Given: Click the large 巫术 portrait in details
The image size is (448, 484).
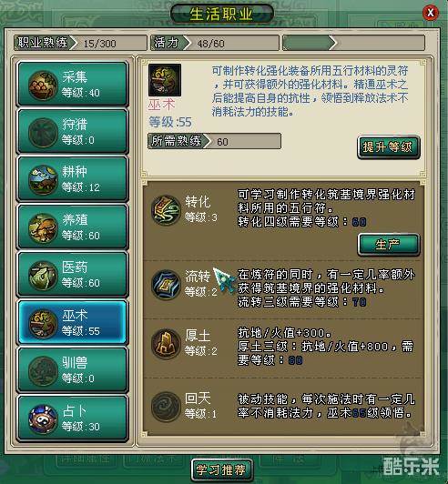Looking at the screenshot, I should coord(165,80).
